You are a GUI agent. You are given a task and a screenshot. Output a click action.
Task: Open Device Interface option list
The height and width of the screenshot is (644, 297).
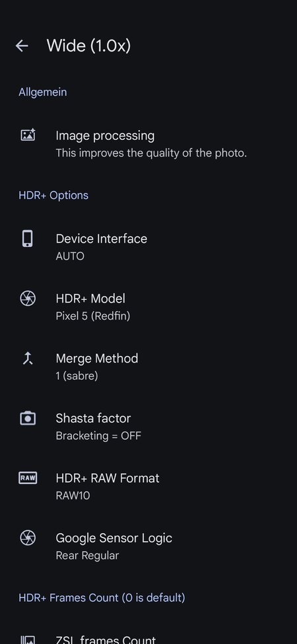[148, 247]
